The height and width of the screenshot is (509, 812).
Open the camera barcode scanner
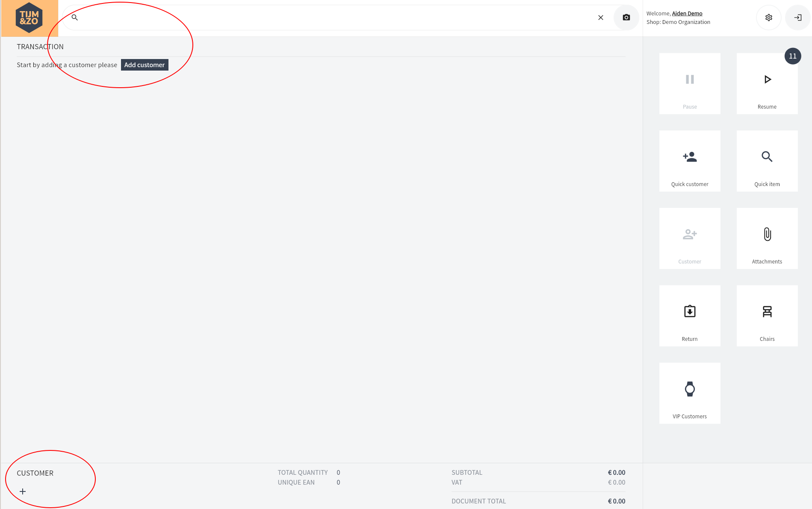point(626,18)
